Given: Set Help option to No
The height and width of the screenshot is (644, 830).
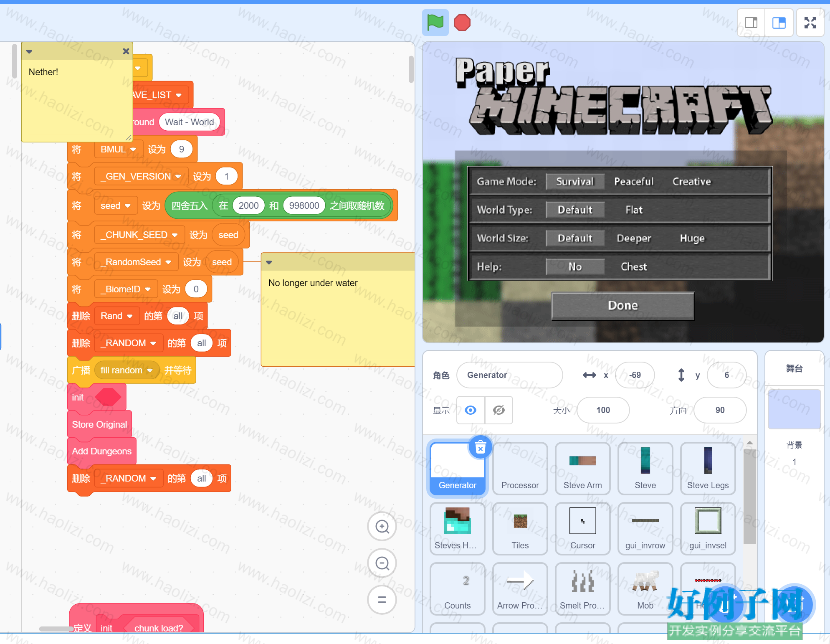Looking at the screenshot, I should click(x=575, y=266).
